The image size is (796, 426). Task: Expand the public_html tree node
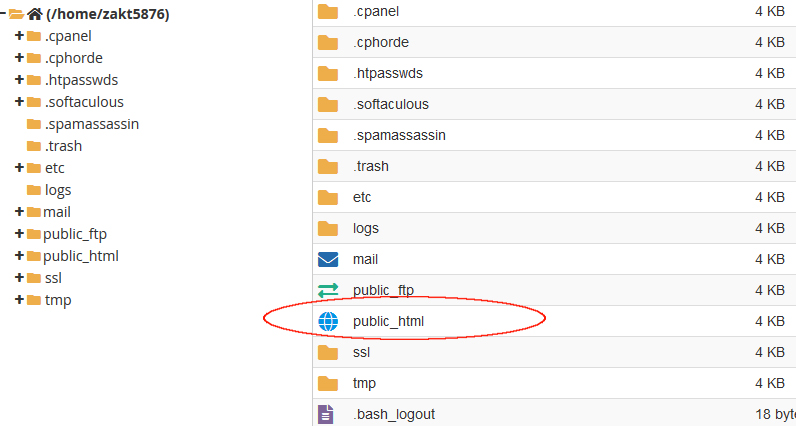tap(19, 256)
